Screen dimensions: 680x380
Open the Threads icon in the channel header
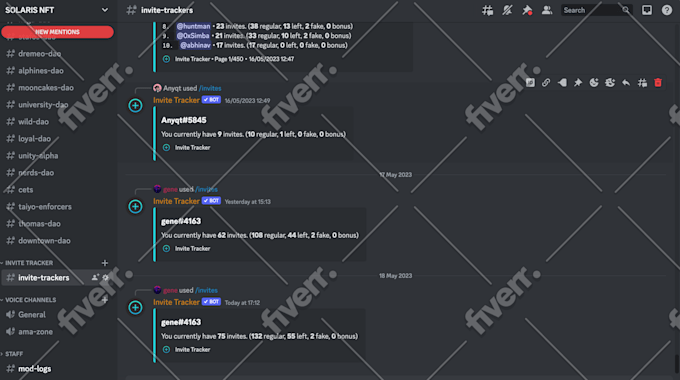(487, 10)
